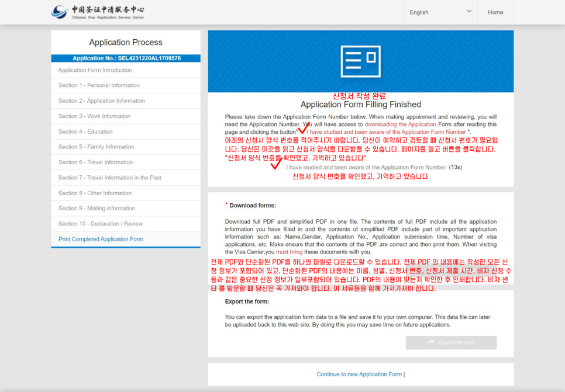The image size is (565, 392).
Task: Navigate to Section 3 - Work Information
Action: (x=94, y=116)
